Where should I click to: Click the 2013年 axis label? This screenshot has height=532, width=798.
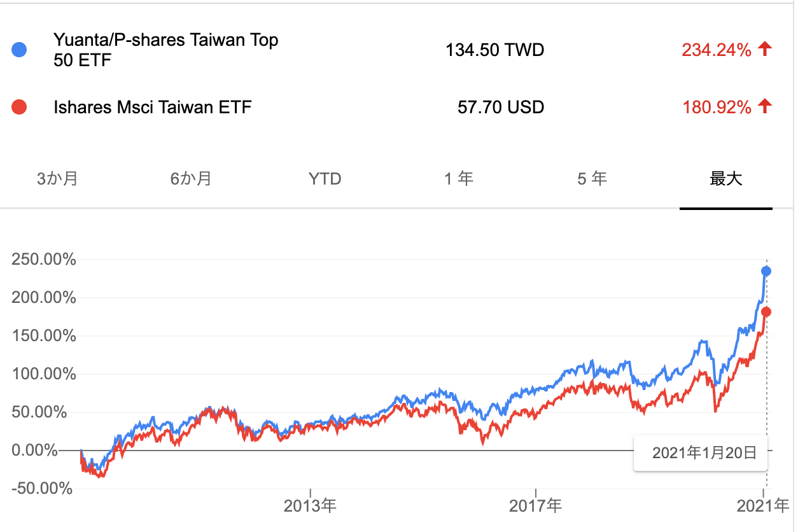point(311,507)
